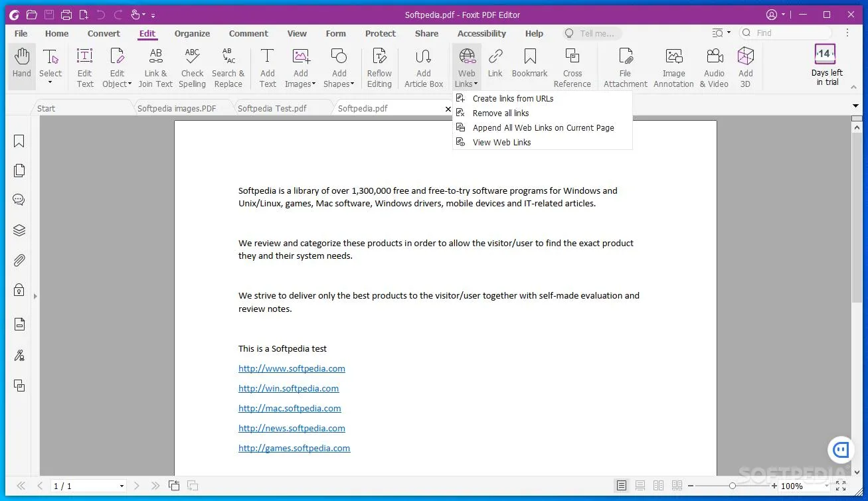Screen dimensions: 868x501
Task: Open the Bookmarks panel in the sidebar
Action: [19, 141]
